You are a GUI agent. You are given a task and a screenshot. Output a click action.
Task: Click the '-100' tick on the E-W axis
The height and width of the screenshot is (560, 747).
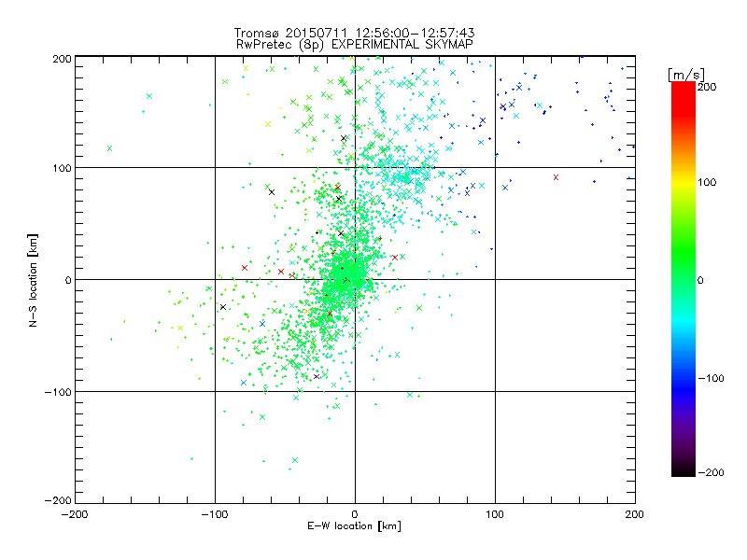click(215, 514)
